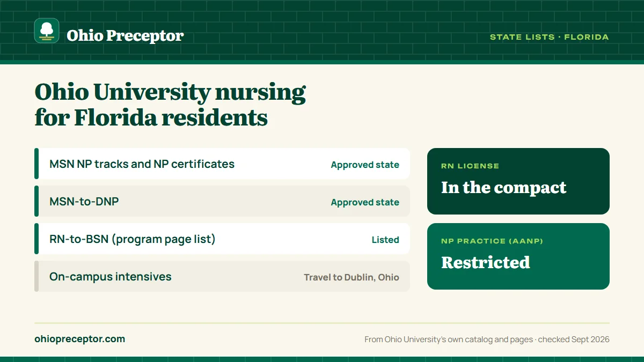644x362 pixels.
Task: Click the Approved state status for MSN-to-DNP
Action: tap(365, 202)
